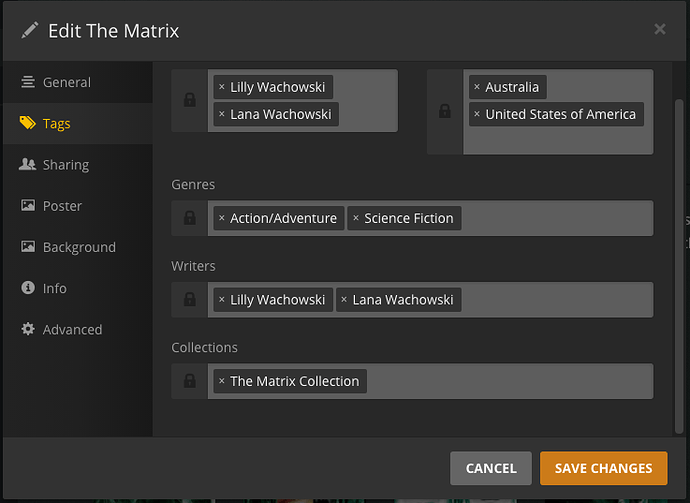This screenshot has width=690, height=503.
Task: Open the General section
Action: point(78,82)
